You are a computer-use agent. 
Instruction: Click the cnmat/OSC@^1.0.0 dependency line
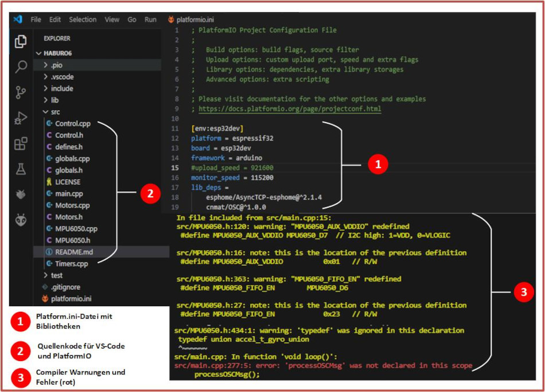[x=236, y=207]
